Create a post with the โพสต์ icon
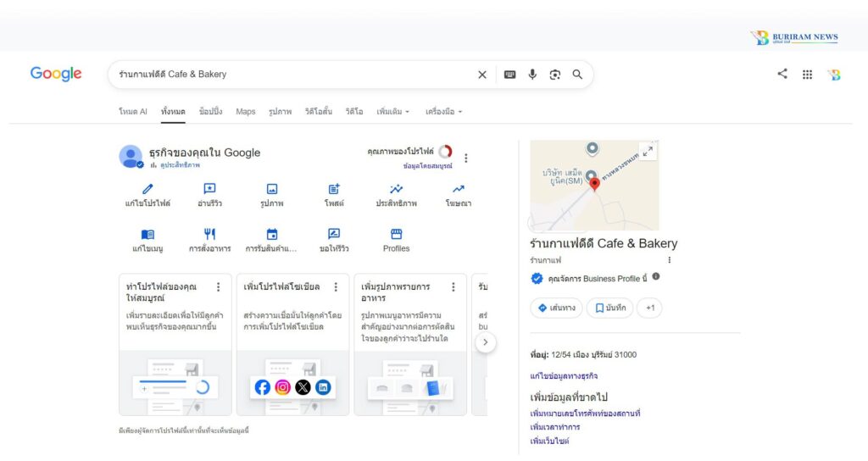The height and width of the screenshot is (461, 868). click(x=334, y=189)
